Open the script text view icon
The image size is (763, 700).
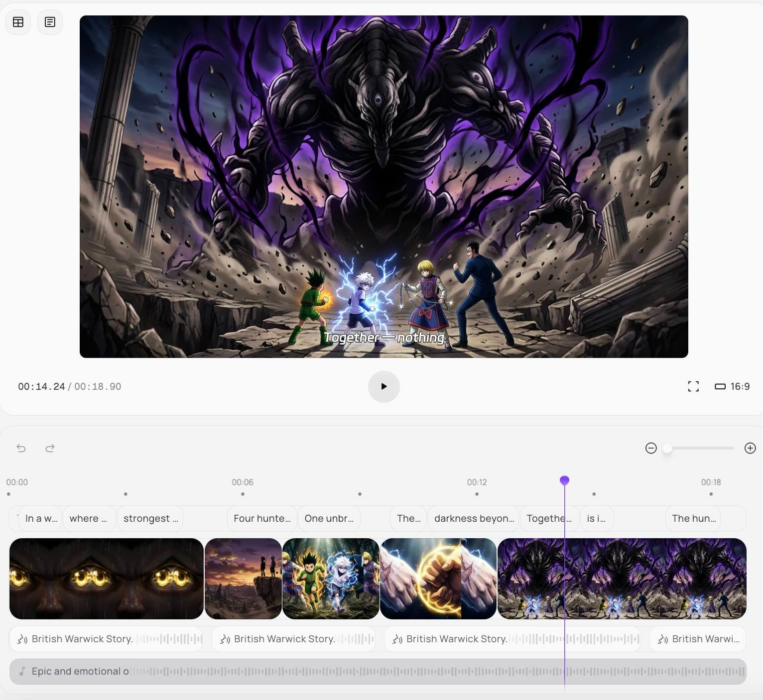tap(50, 22)
